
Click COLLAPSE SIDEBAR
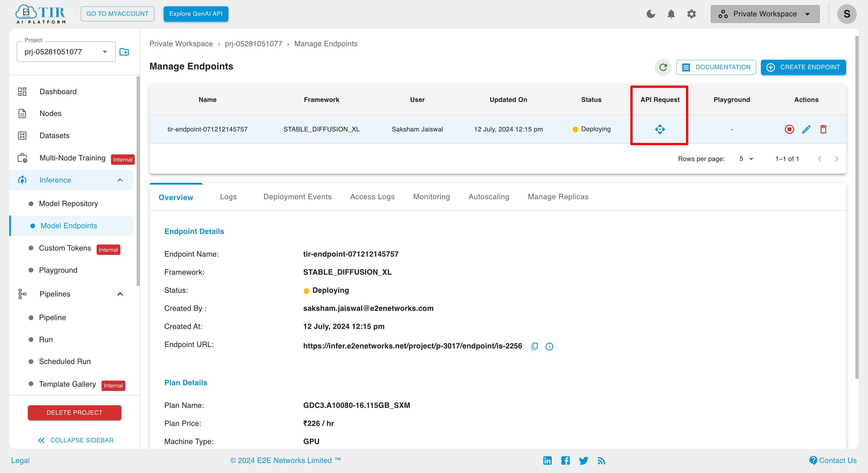tap(75, 440)
